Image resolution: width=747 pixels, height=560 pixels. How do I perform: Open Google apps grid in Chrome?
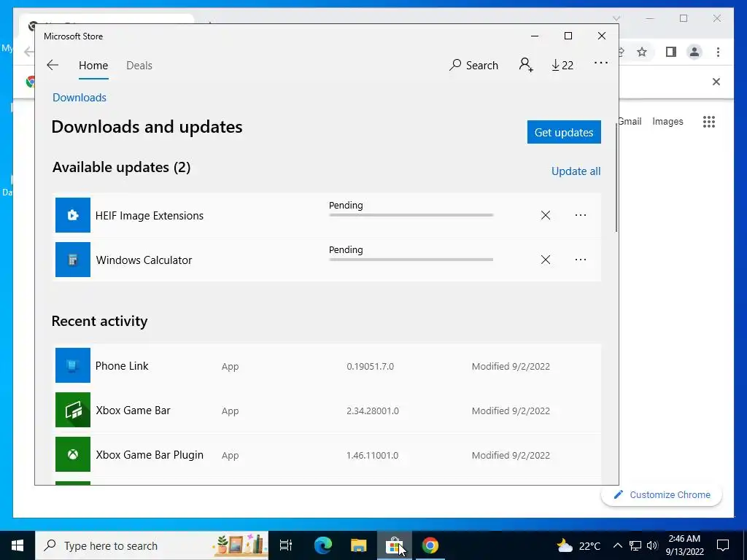coord(709,122)
